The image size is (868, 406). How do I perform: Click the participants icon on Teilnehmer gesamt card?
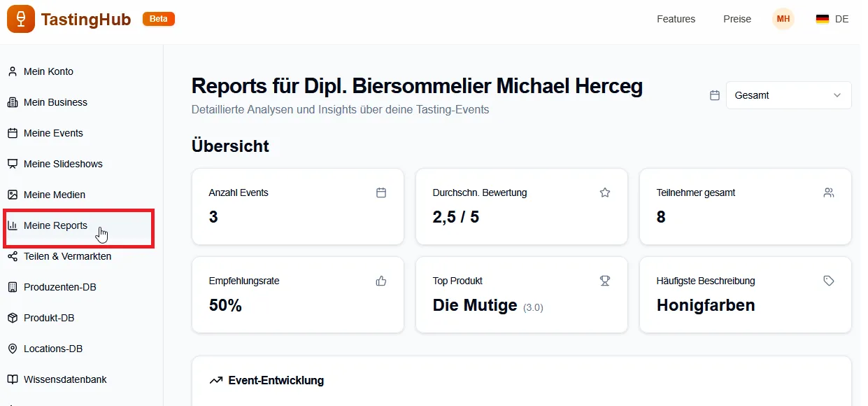click(x=829, y=192)
